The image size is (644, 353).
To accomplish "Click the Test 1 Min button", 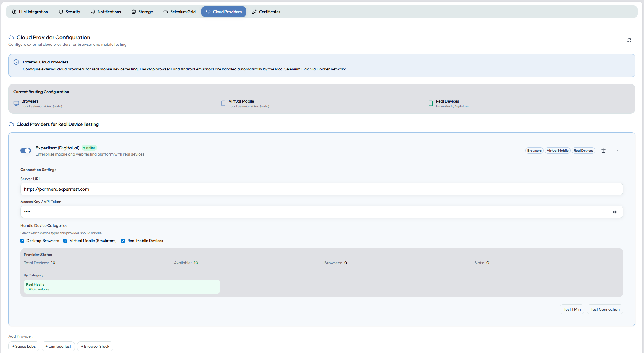I will 572,309.
